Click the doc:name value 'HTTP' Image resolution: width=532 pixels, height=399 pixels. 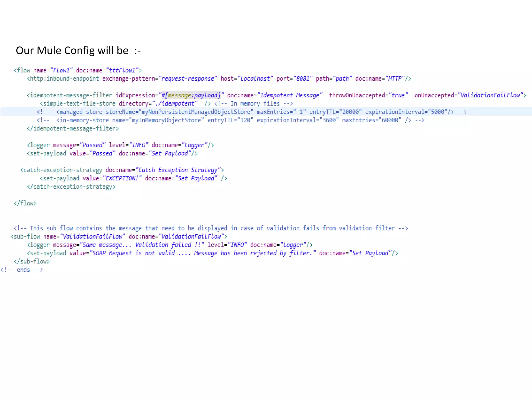[395, 78]
